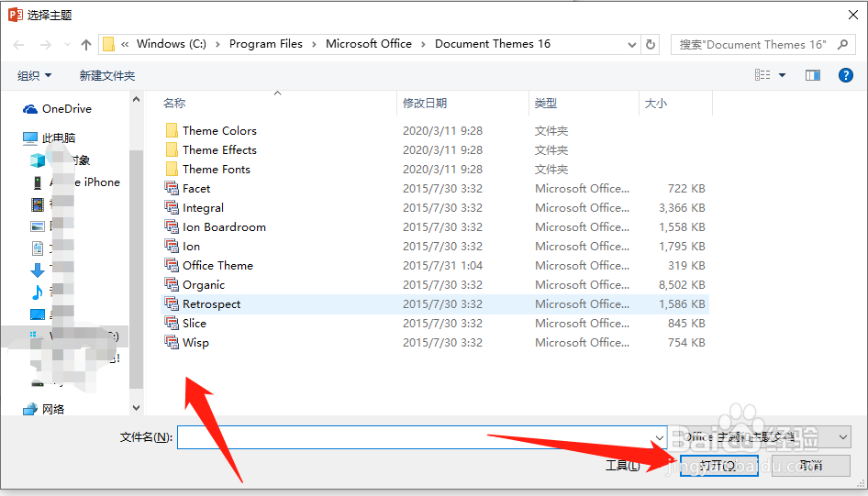The image size is (868, 496).
Task: Open the 组织 menu
Action: 34,75
